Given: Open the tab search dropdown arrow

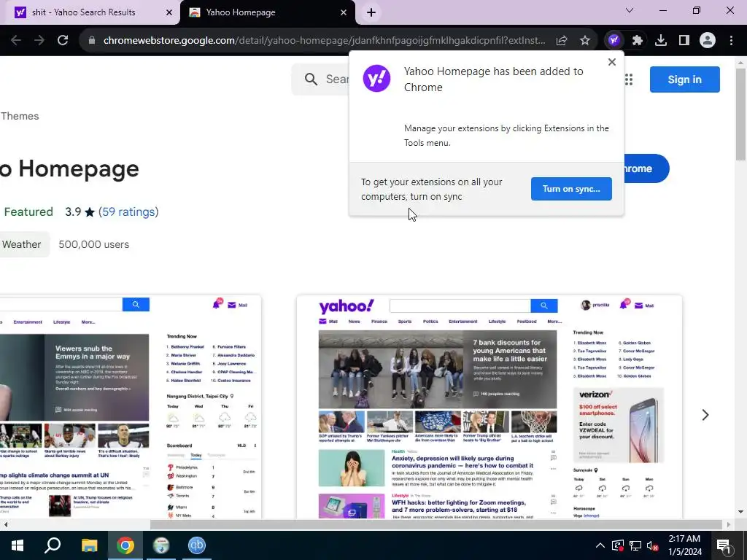Looking at the screenshot, I should coord(630,10).
